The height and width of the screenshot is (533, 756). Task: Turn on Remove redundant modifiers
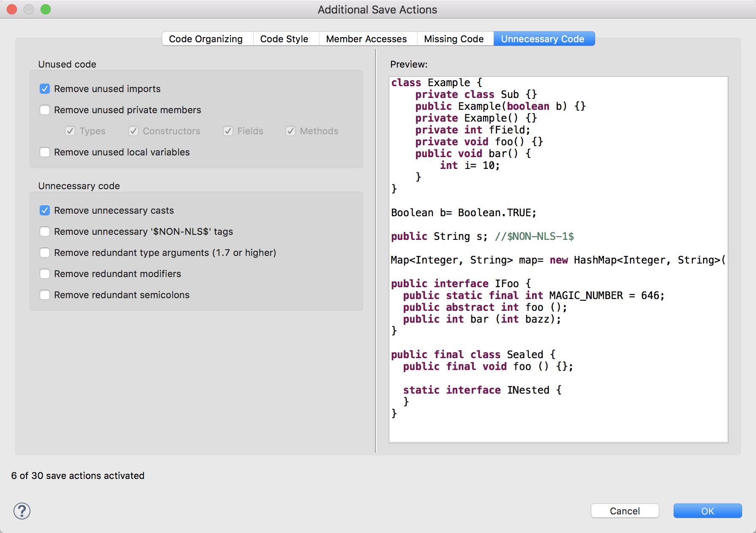coord(45,274)
